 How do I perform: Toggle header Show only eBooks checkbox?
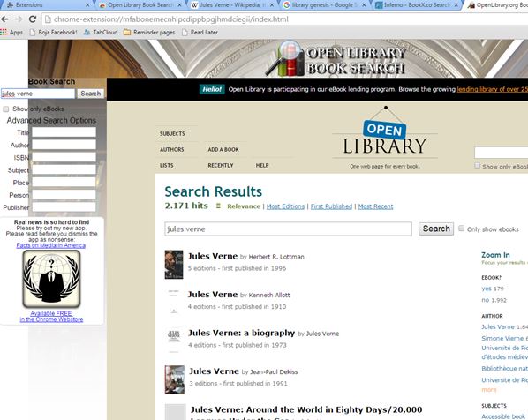pyautogui.click(x=477, y=166)
